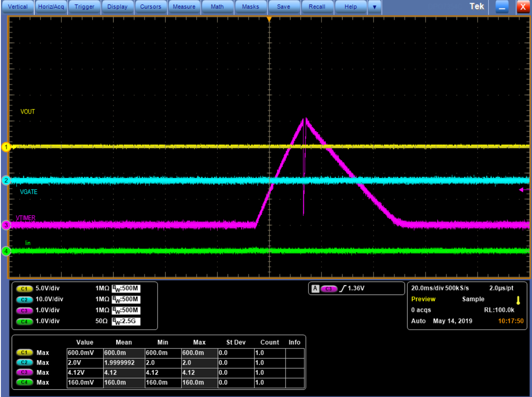Minimize the Tek window
The width and height of the screenshot is (532, 397).
coord(502,7)
